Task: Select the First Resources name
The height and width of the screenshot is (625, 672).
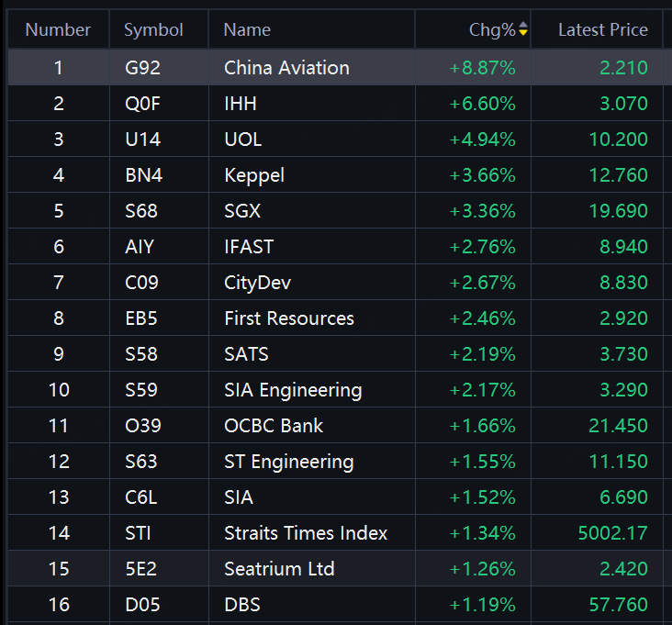Action: coord(289,318)
